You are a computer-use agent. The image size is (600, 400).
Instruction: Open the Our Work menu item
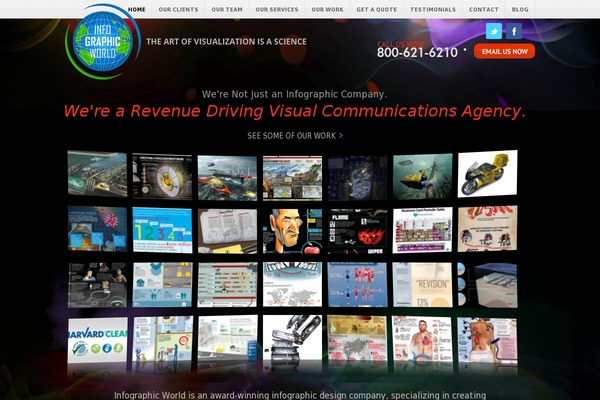[327, 9]
